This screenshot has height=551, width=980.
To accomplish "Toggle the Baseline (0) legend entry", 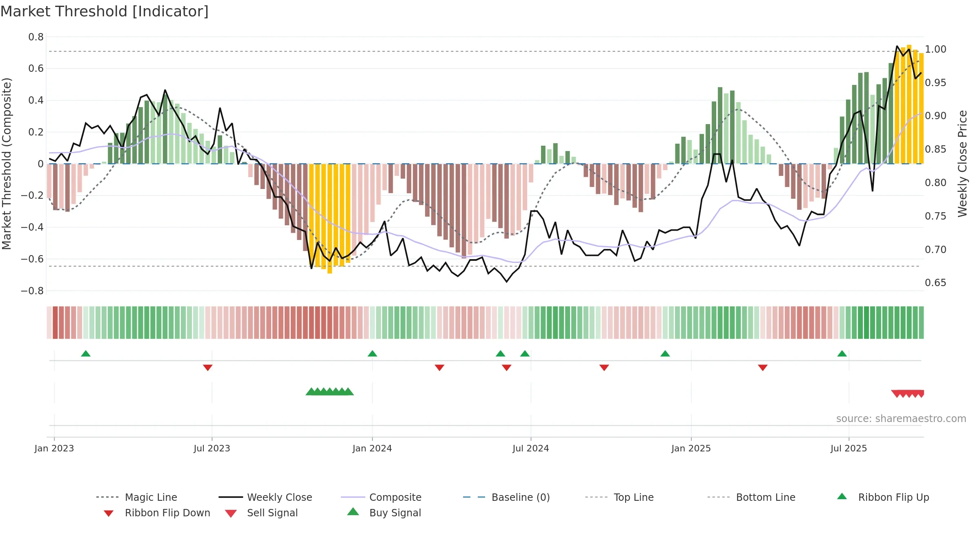I will coord(506,497).
